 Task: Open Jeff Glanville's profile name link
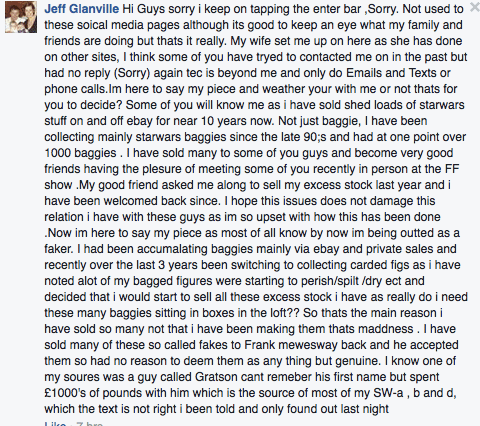81,9
